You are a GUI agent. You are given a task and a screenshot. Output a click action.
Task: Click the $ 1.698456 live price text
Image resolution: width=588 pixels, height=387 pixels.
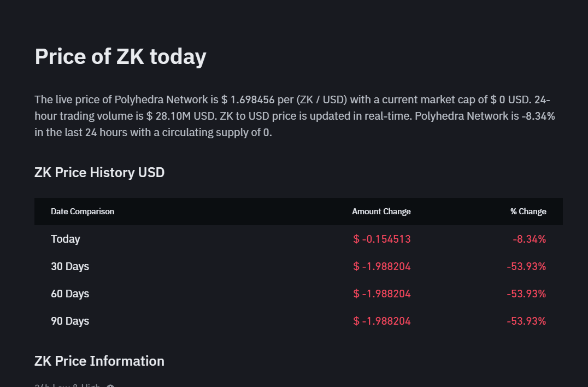(x=248, y=99)
